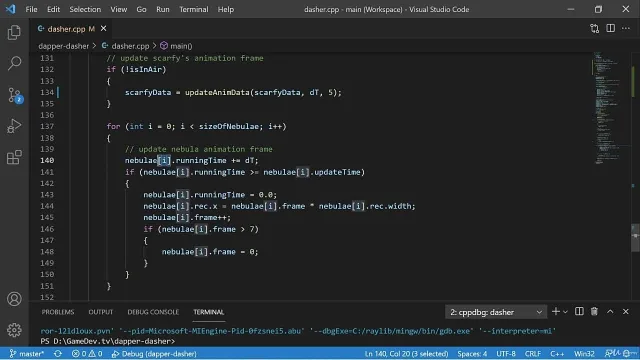Click the errors and warnings status indicator
Viewport: 640px width, 360px height.
tap(87, 353)
